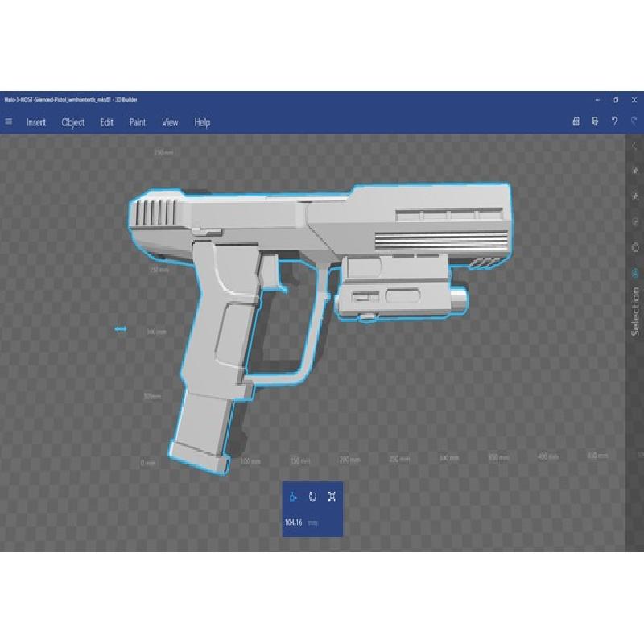Click the 104.16 position value field
Screen dimensions: 644x644
(x=293, y=522)
